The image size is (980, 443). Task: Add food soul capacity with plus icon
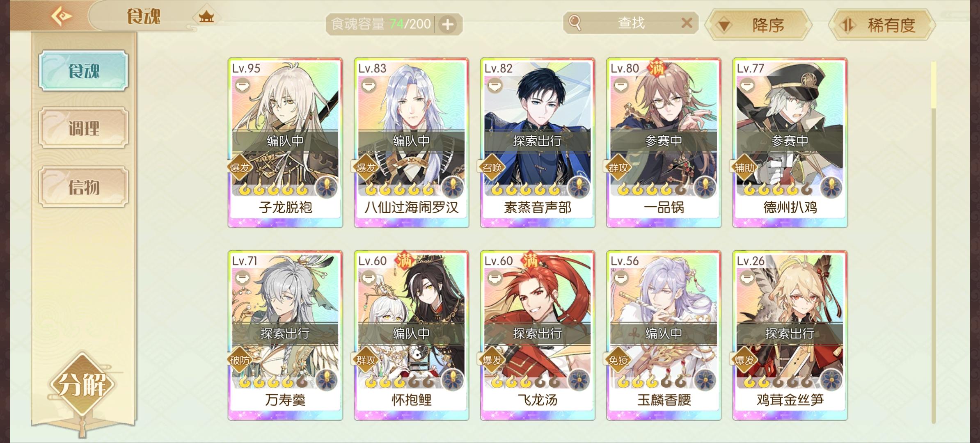click(x=448, y=25)
